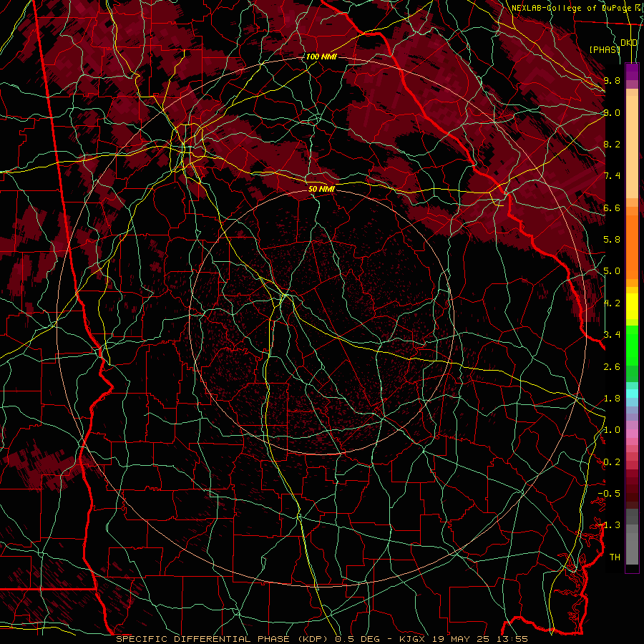644x644 pixels.
Task: Click the purple top segment of color bar
Action: 632,72
